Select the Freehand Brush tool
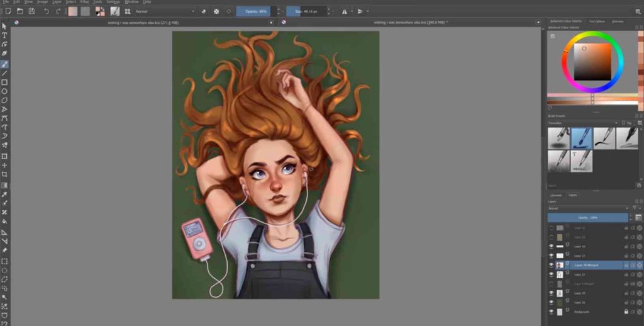This screenshot has width=644, height=326. [4, 65]
